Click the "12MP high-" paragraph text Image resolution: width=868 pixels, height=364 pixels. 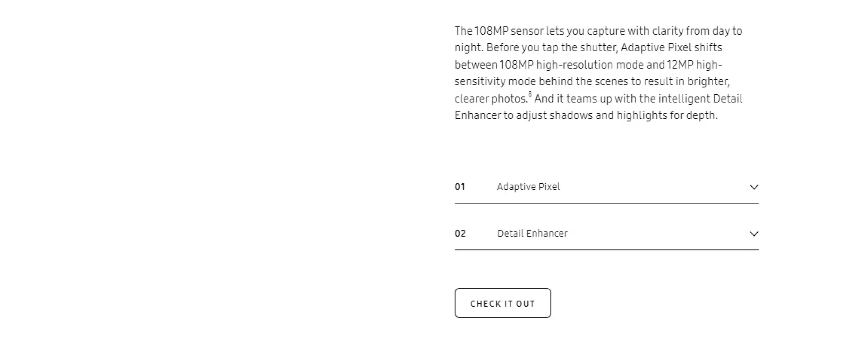click(x=694, y=65)
